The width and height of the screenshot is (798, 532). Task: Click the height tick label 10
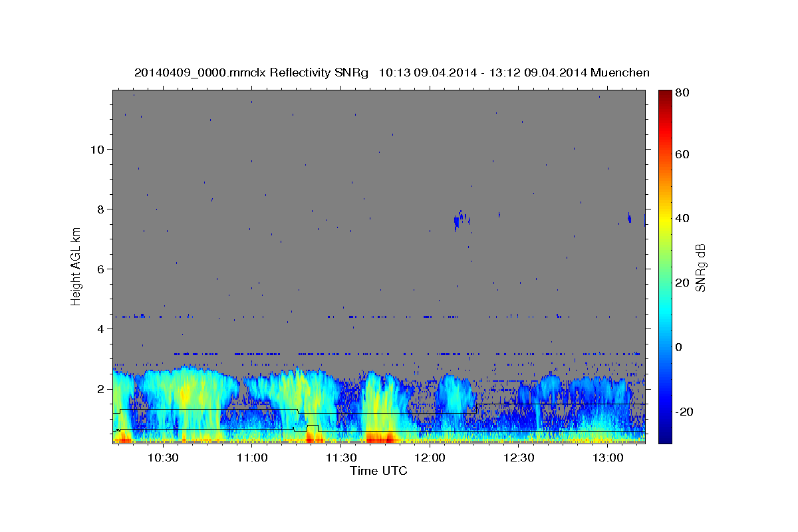coord(98,150)
